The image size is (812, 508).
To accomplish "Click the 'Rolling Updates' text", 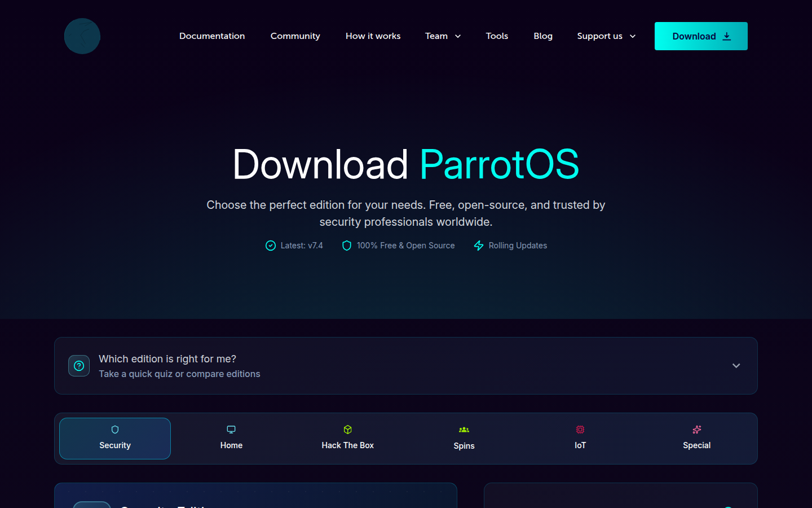I will (518, 246).
